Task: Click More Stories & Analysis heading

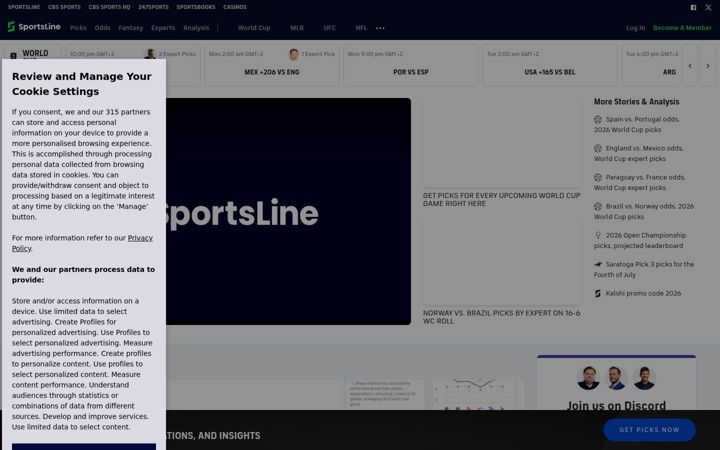Action: pos(636,102)
